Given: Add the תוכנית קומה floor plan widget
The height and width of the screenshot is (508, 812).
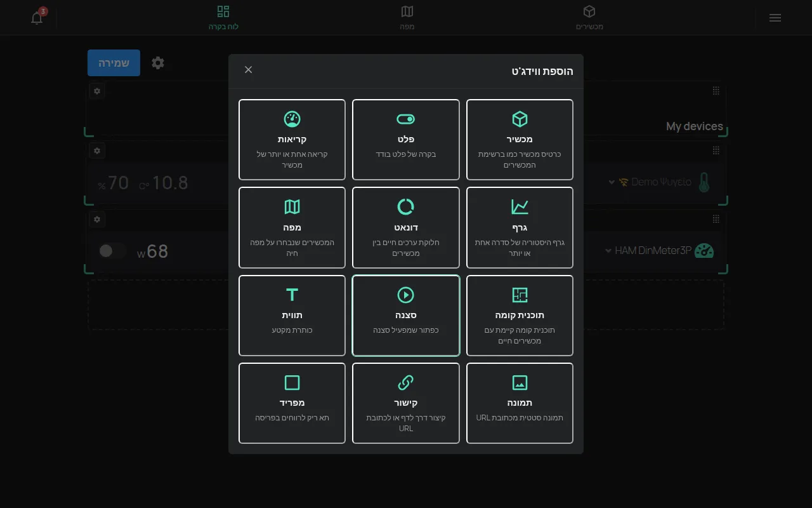Looking at the screenshot, I should (x=520, y=316).
